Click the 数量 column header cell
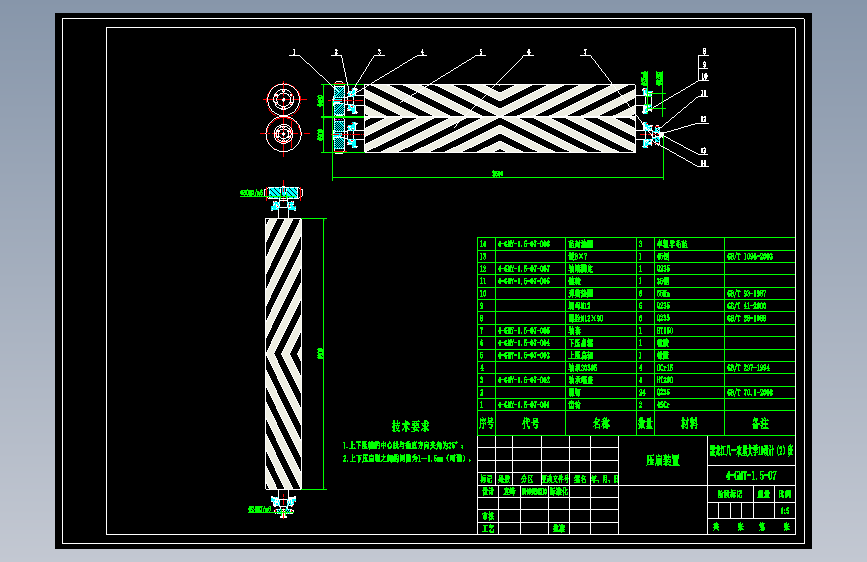Image resolution: width=867 pixels, height=562 pixels. (645, 423)
